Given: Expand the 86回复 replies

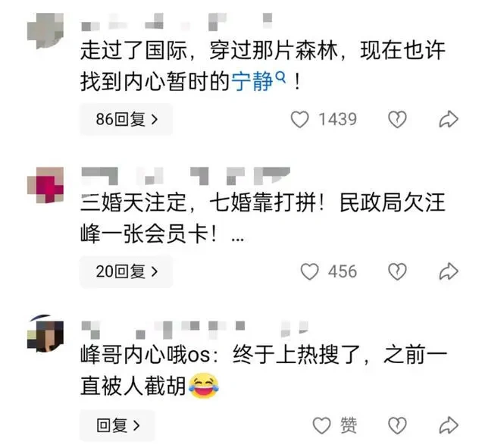Looking at the screenshot, I should pyautogui.click(x=127, y=120).
